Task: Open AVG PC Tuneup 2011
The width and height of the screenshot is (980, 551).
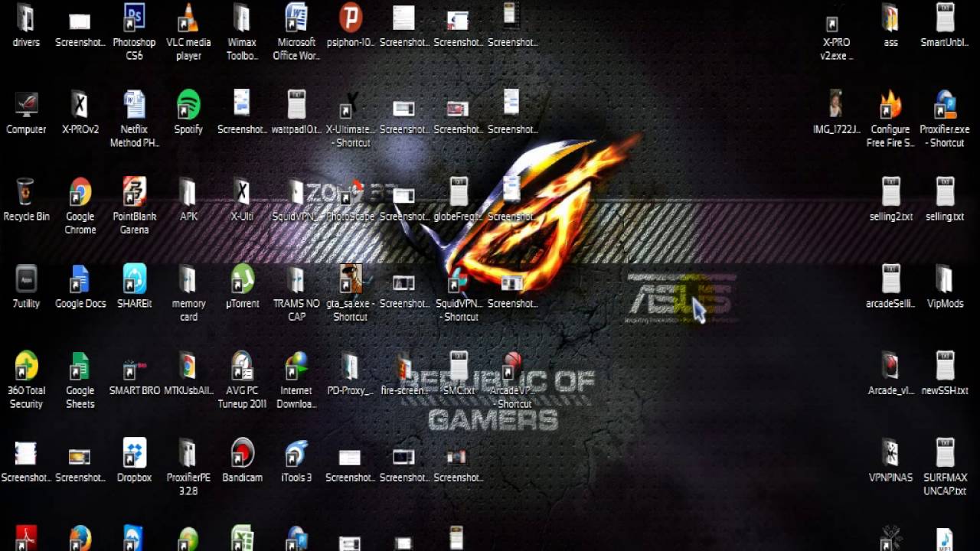Action: click(x=242, y=366)
